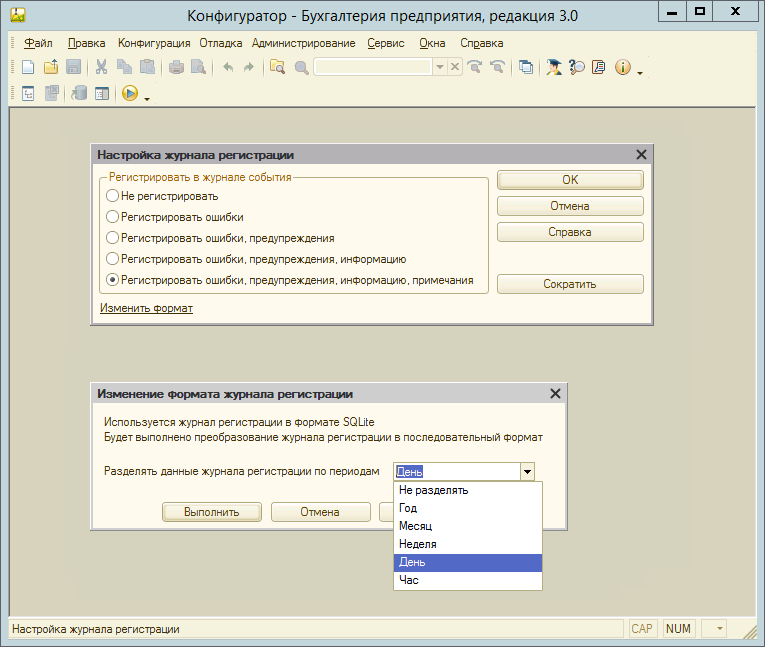Close the 'Изменение формата журнала регистрации' dialog
The height and width of the screenshot is (647, 765).
tap(555, 394)
